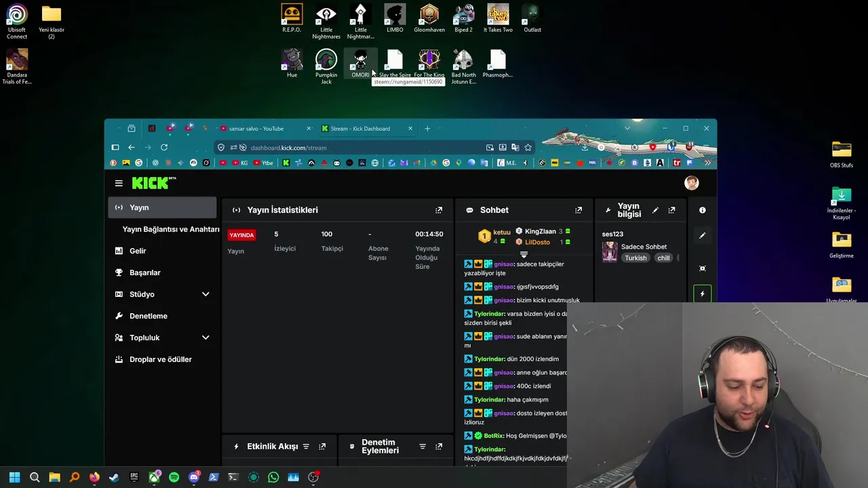This screenshot has height=488, width=868.
Task: Reload the page in browser
Action: click(164, 147)
